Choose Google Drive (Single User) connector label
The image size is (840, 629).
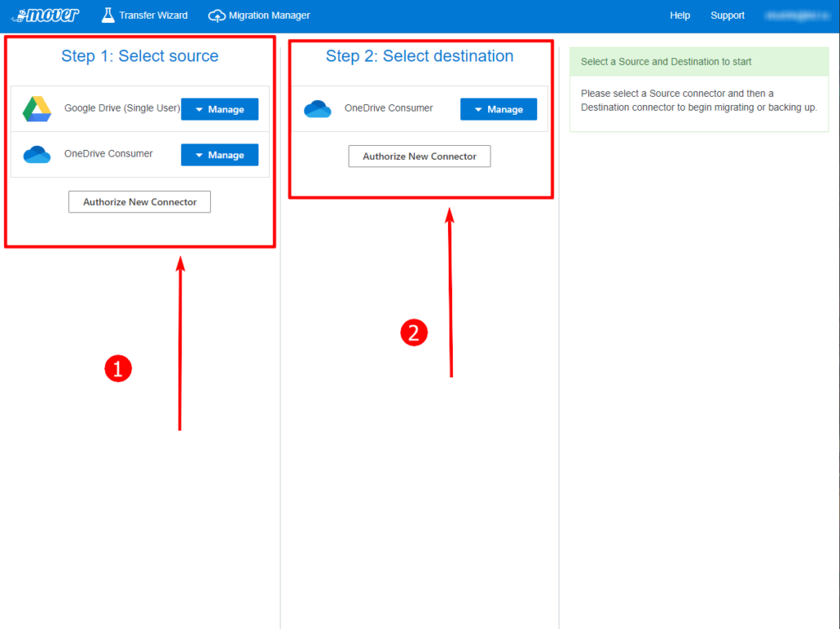(121, 108)
